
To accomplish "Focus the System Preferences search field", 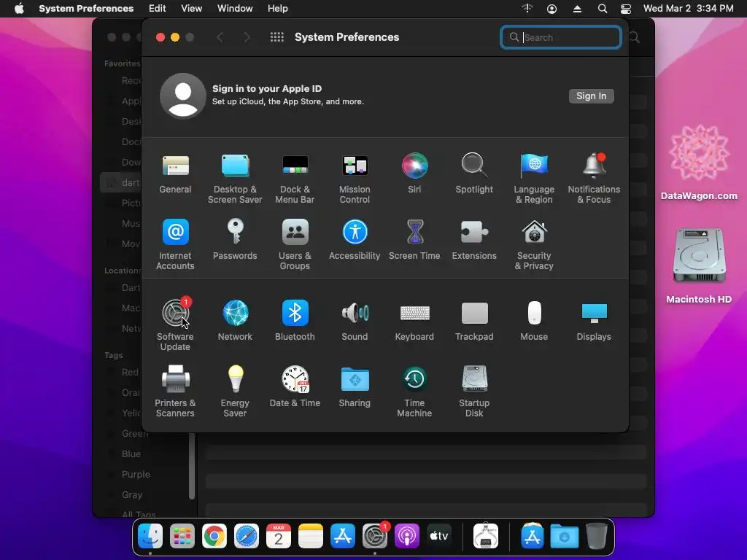I will 561,37.
